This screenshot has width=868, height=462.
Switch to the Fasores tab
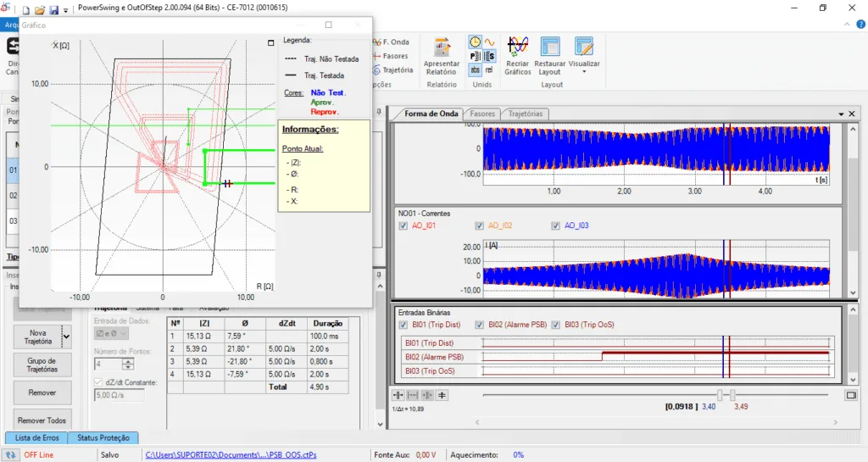pyautogui.click(x=482, y=114)
